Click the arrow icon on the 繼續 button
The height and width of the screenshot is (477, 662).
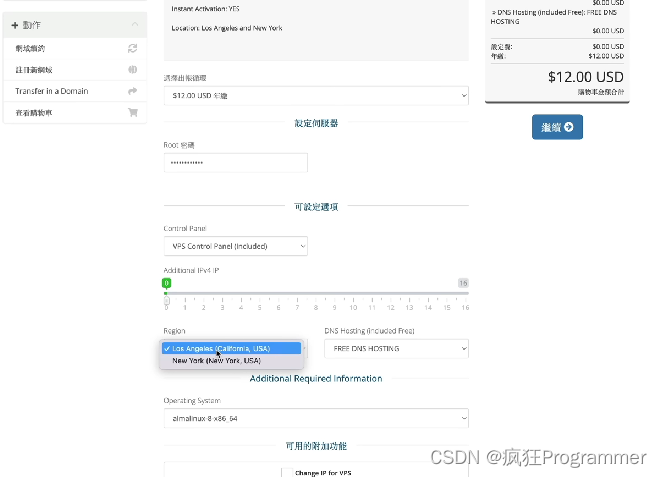tap(569, 127)
